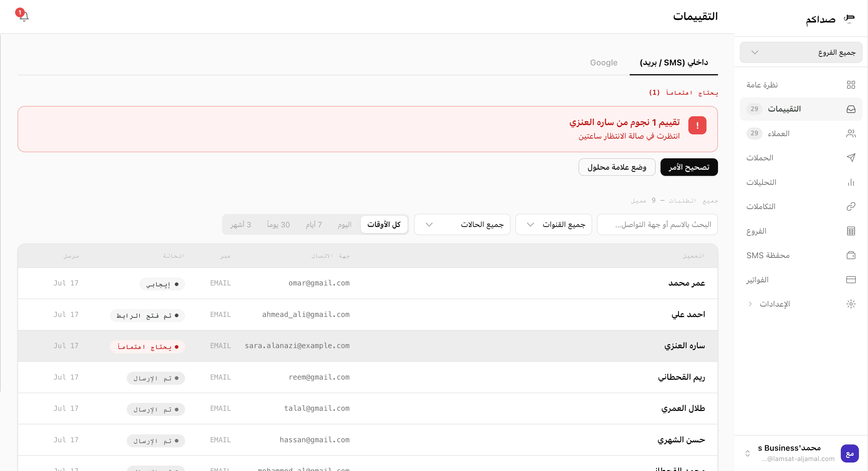
Task: Open the 1-star alert from ساره العنزي
Action: coord(368,129)
